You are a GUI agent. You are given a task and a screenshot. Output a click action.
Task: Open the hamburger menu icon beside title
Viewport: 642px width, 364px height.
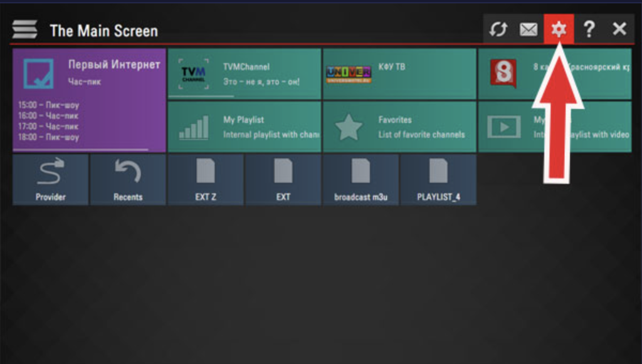[24, 30]
